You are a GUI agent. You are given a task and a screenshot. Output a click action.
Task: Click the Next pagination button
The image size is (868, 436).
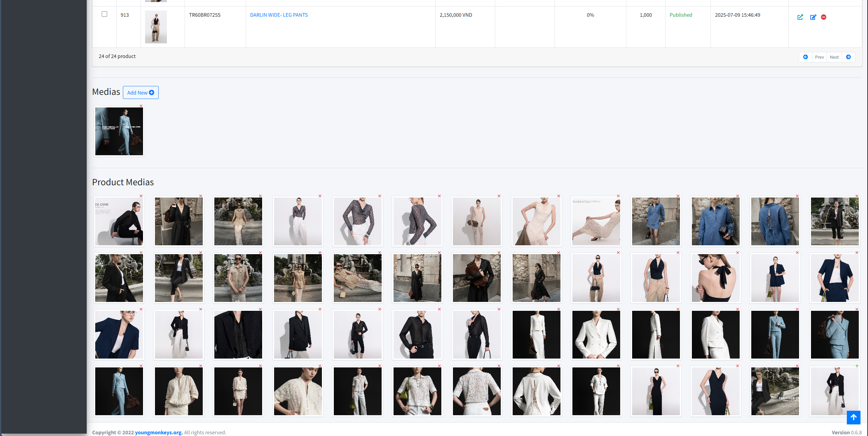coord(834,57)
